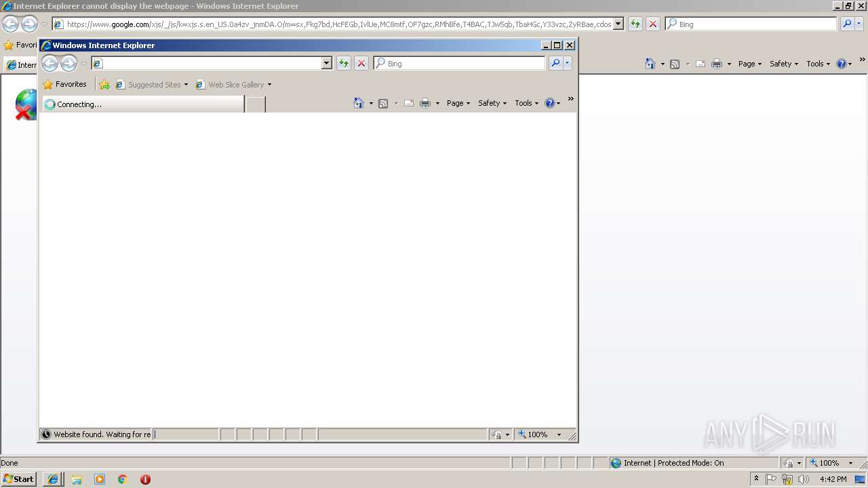Open zoom dropdown in background window status bar

coord(850,463)
